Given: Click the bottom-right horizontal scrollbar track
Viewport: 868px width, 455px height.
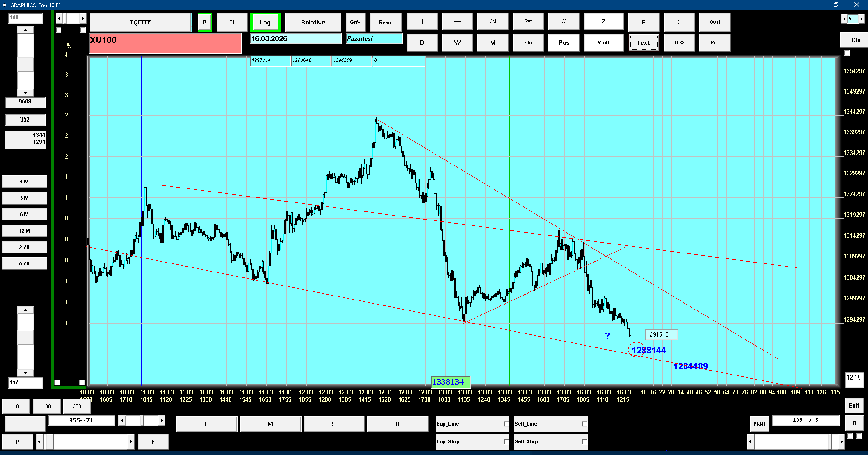Looking at the screenshot, I should coord(791,441).
